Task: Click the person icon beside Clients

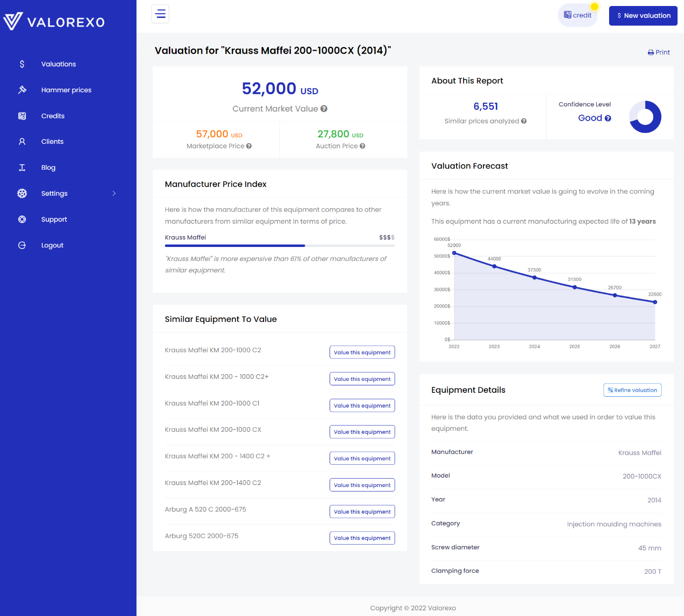Action: pyautogui.click(x=22, y=142)
